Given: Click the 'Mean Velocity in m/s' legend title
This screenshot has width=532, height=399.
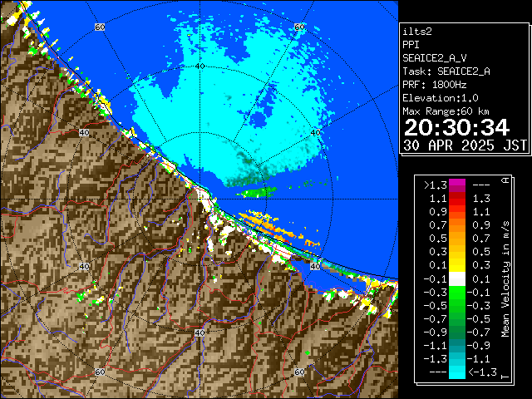Looking at the screenshot, I should coord(505,278).
